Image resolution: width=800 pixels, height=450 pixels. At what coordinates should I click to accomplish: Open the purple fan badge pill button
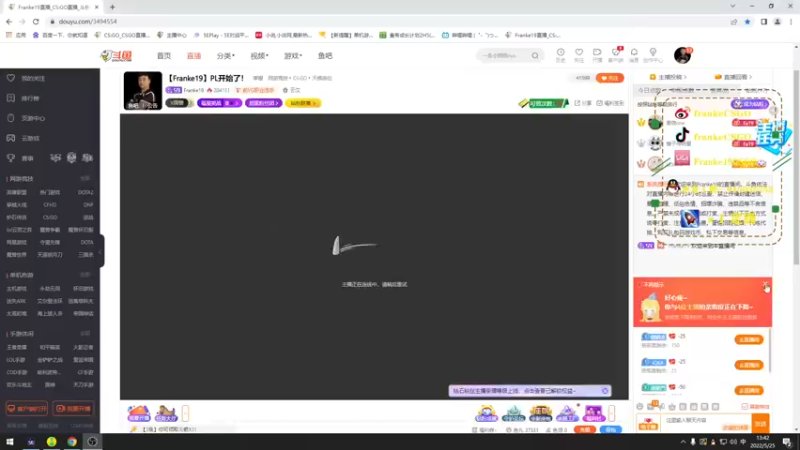[219, 103]
